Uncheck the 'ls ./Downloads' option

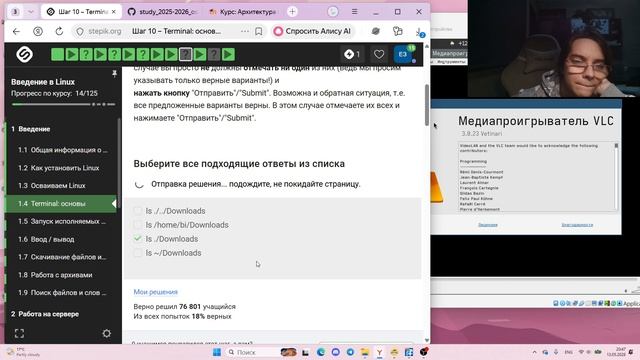click(138, 239)
